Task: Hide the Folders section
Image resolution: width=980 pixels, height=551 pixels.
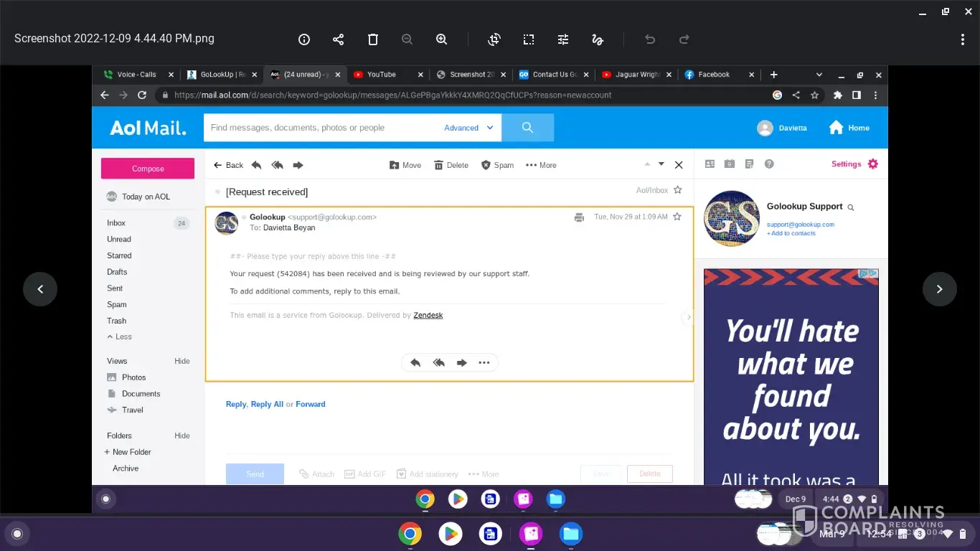Action: (x=182, y=435)
